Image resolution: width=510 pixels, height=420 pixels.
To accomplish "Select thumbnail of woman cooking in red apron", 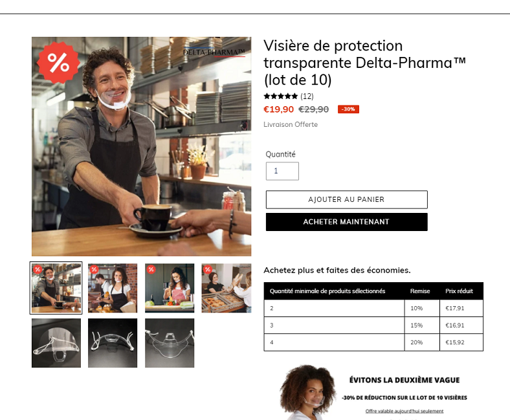I will (x=170, y=288).
